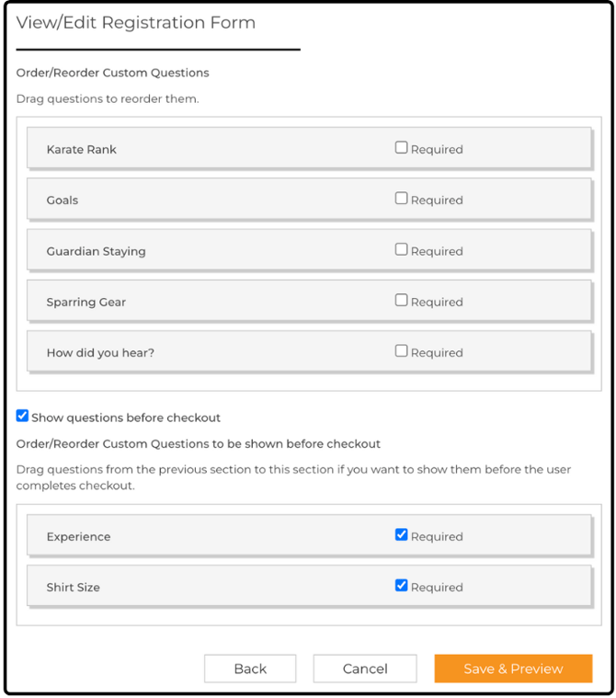The image size is (616, 698).
Task: Check Required for Karate Rank
Action: point(401,147)
